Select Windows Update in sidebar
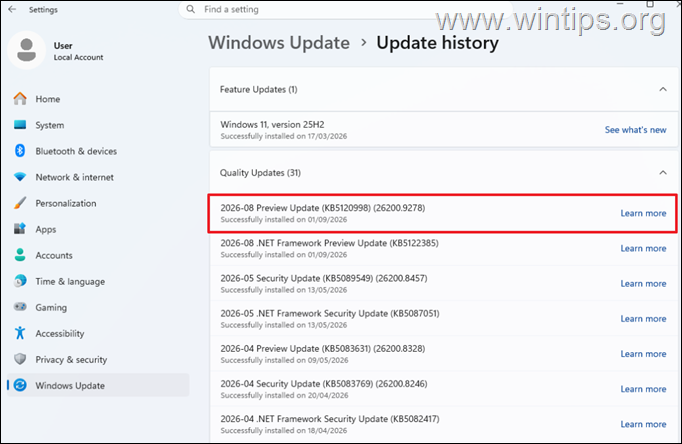Image resolution: width=682 pixels, height=444 pixels. click(98, 385)
